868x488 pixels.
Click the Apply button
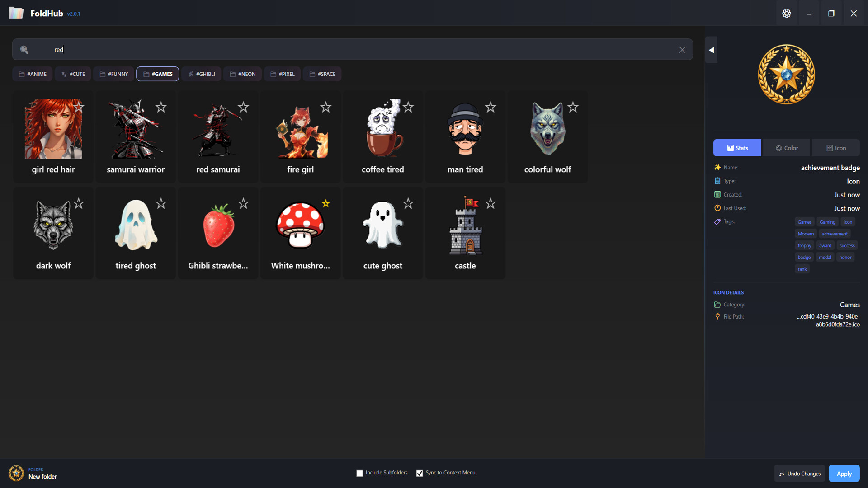[844, 473]
